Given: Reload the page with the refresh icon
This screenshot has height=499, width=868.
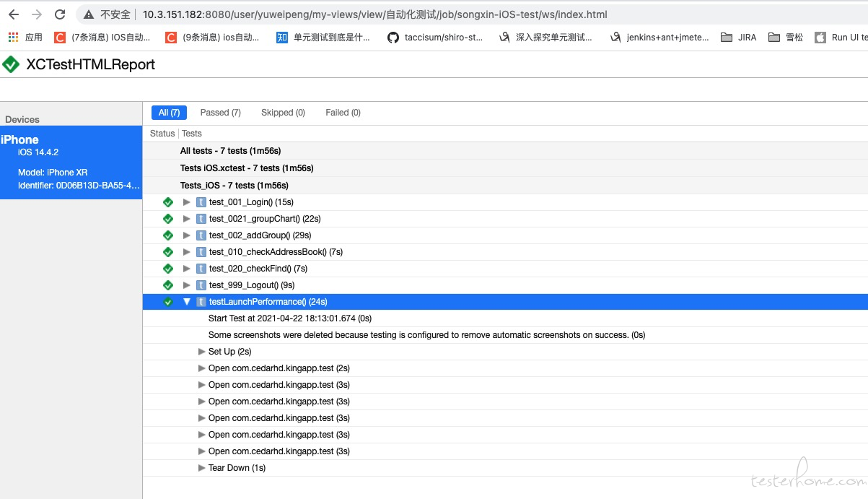Looking at the screenshot, I should pos(60,14).
